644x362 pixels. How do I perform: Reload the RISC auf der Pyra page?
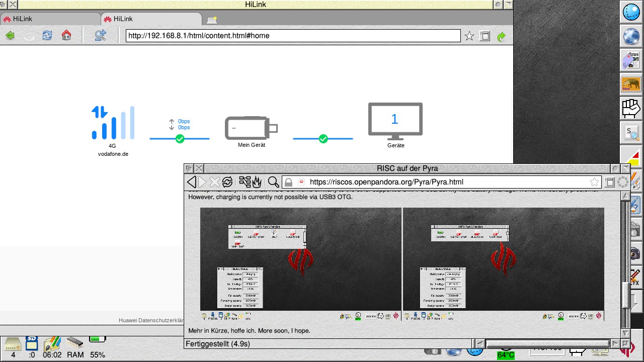(227, 182)
